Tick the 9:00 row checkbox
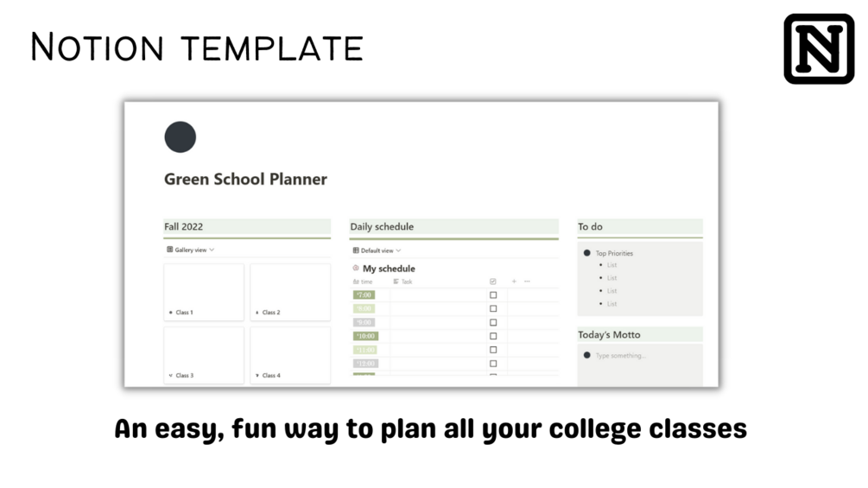Image resolution: width=868 pixels, height=488 pixels. pyautogui.click(x=493, y=322)
